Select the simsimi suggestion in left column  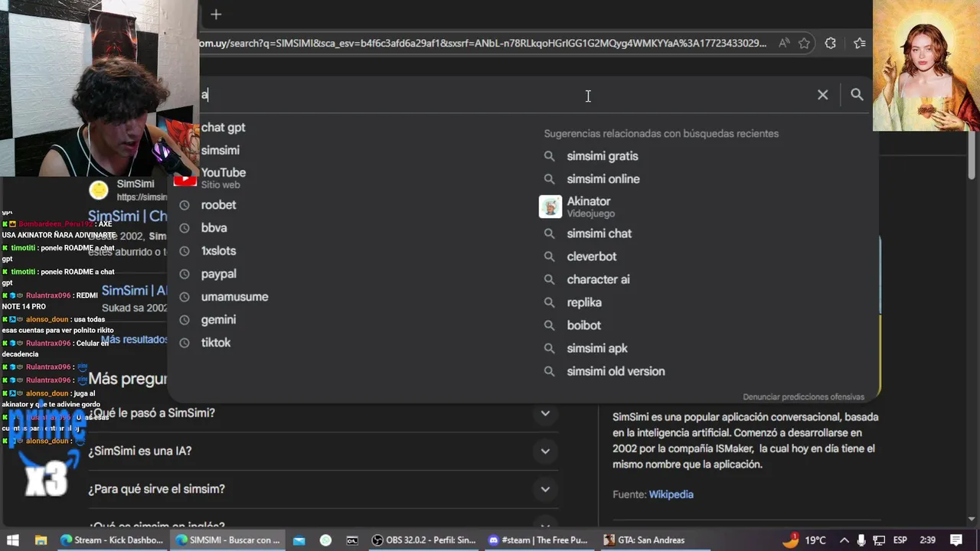pos(220,151)
